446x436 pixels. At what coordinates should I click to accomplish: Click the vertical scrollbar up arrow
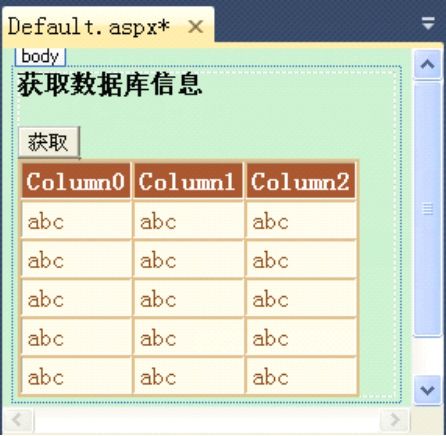pyautogui.click(x=428, y=64)
